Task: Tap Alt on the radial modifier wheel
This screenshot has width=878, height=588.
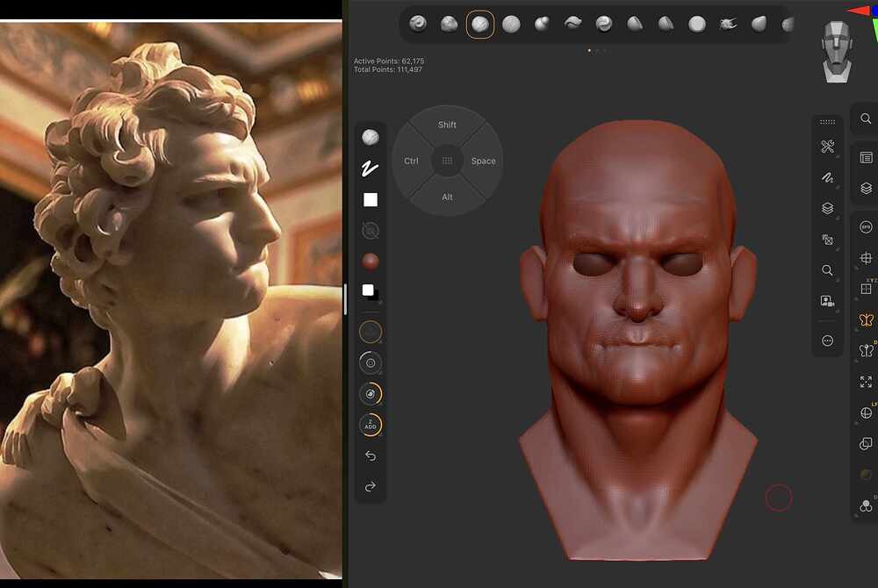Action: pyautogui.click(x=447, y=197)
